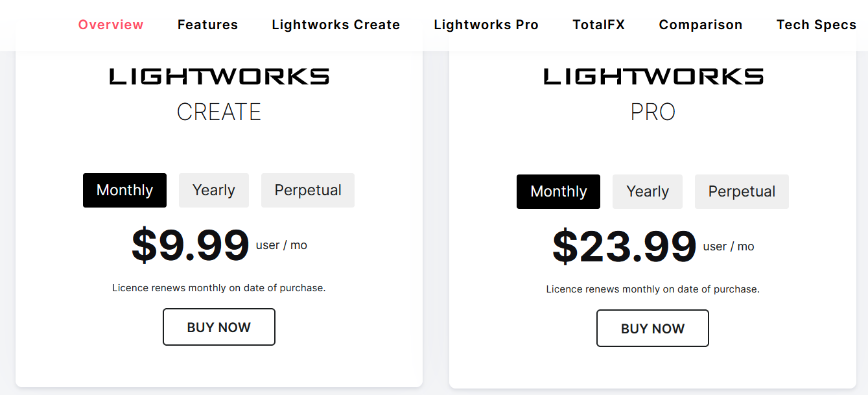Switch to the Comparison section

(701, 25)
